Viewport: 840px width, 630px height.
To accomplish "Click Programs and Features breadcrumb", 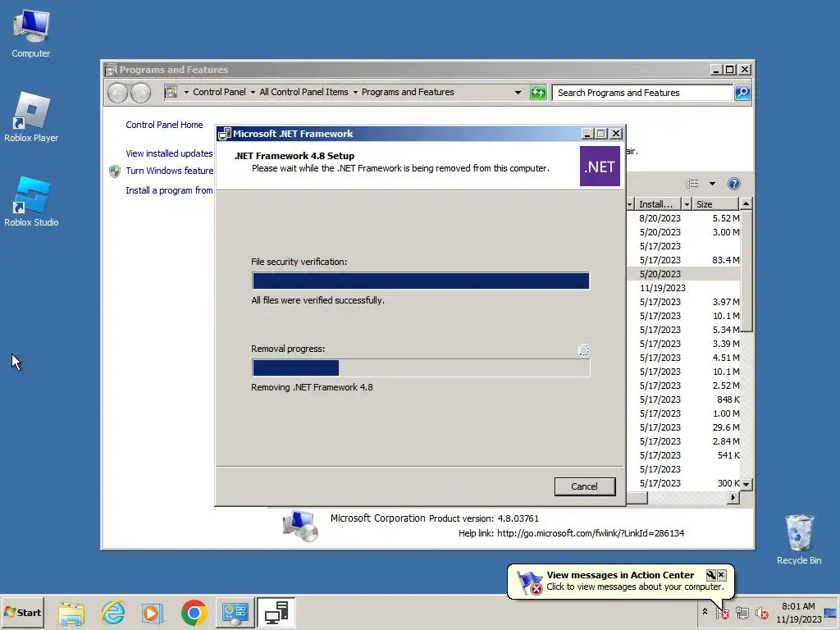I will tap(408, 92).
